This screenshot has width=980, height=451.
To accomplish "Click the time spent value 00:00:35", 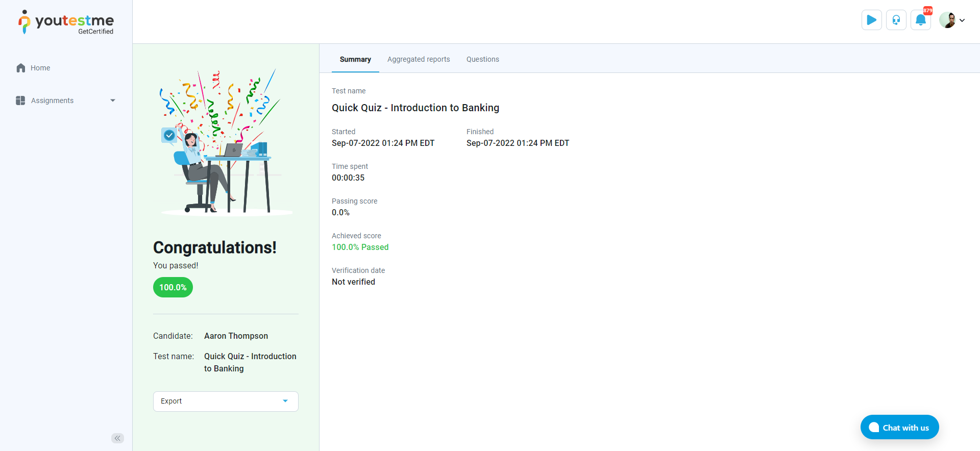I will [x=348, y=178].
